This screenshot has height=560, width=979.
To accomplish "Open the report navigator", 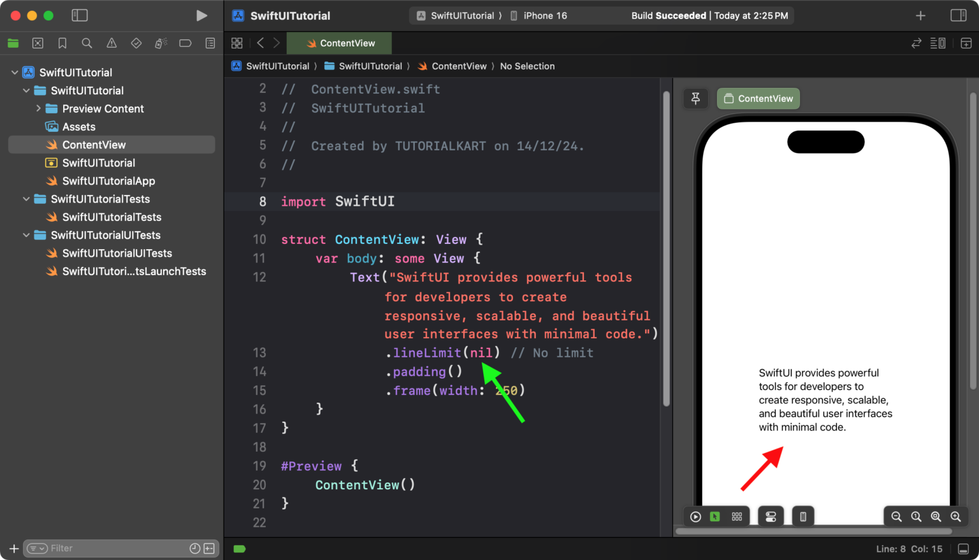I will point(210,43).
